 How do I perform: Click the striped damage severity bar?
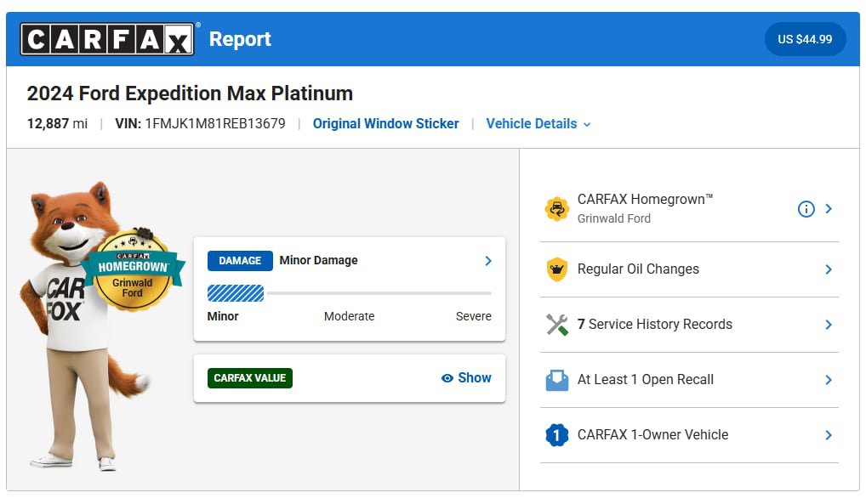click(x=236, y=293)
